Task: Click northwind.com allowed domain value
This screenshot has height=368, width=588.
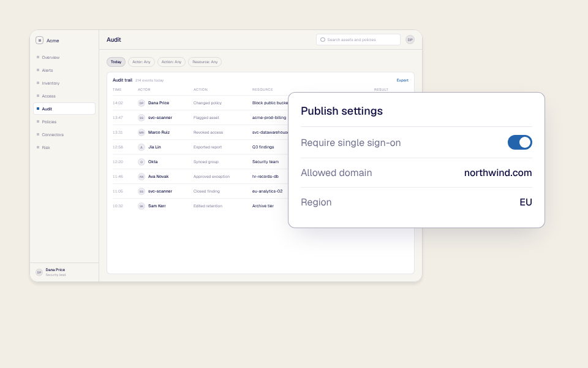Action: click(x=498, y=173)
